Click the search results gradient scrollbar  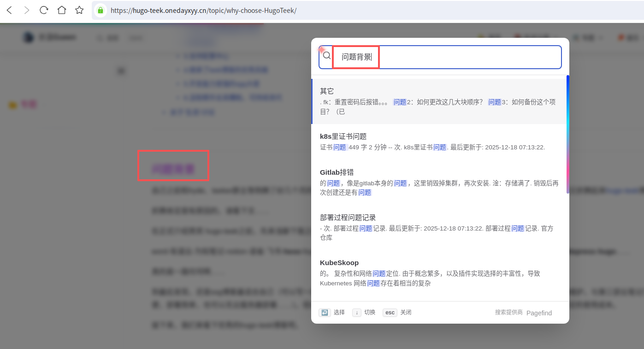tap(567, 134)
